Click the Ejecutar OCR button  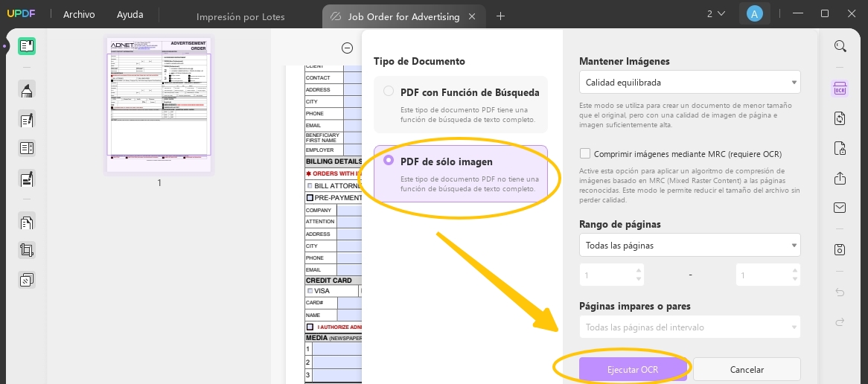point(633,370)
